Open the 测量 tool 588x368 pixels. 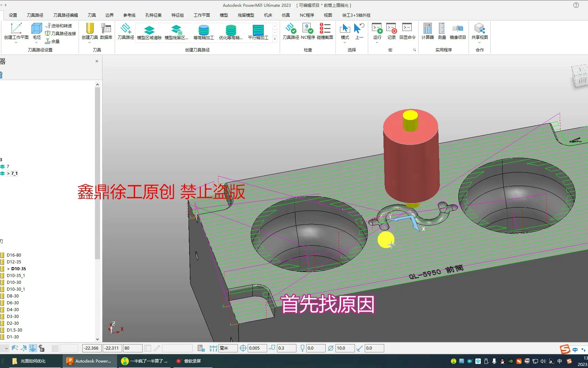[442, 31]
